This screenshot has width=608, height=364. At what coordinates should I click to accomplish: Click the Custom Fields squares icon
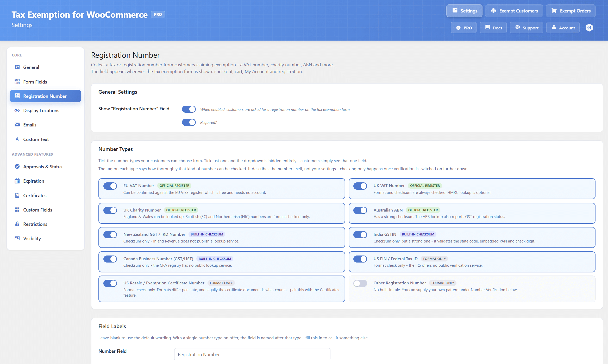coord(17,210)
